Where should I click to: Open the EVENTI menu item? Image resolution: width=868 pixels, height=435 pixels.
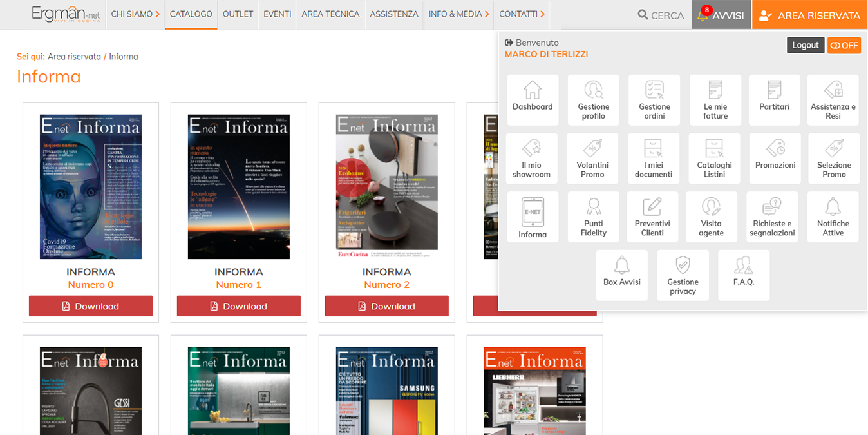point(278,14)
